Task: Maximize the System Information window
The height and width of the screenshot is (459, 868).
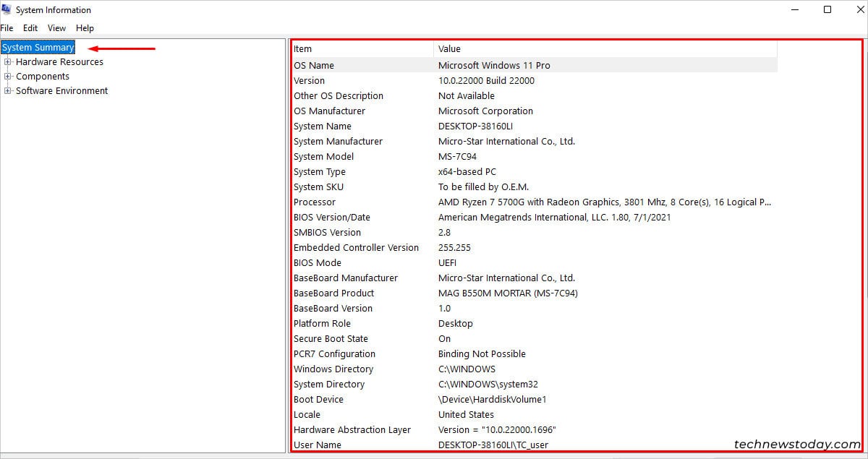Action: 827,10
